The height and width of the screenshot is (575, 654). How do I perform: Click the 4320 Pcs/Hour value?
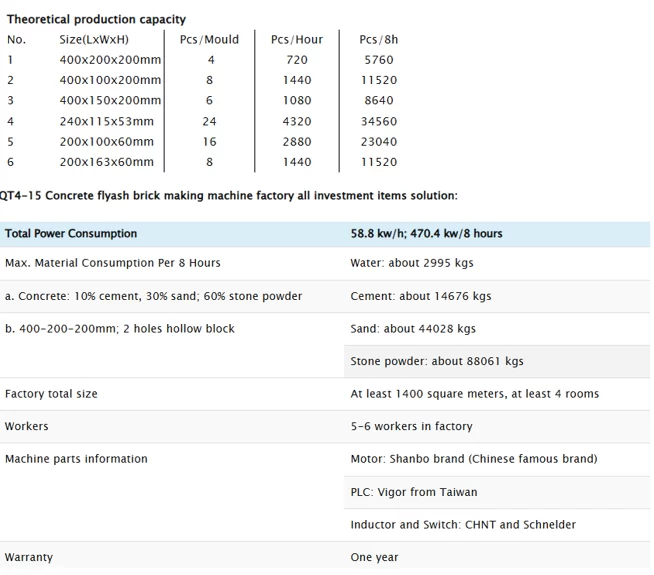[297, 121]
